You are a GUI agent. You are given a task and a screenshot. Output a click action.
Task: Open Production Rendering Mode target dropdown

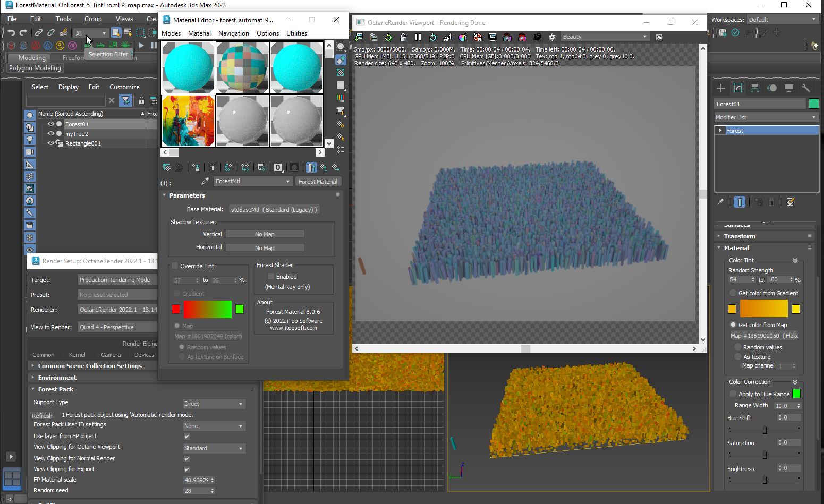[117, 280]
